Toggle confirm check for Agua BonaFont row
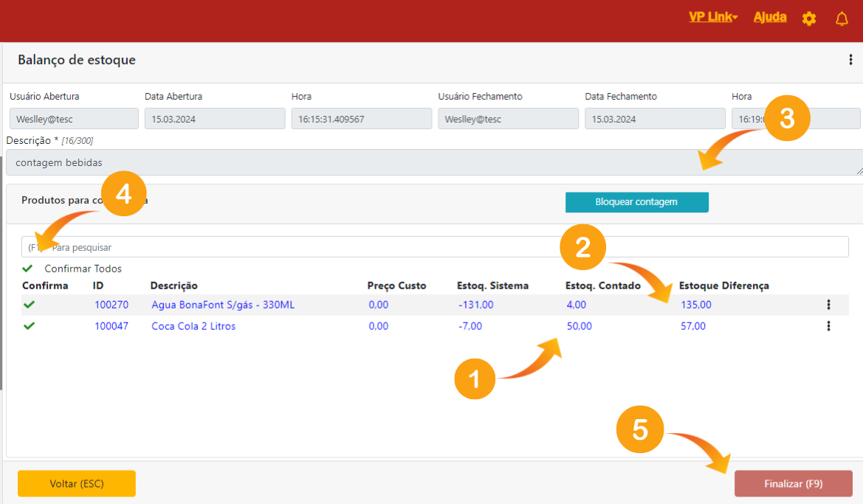This screenshot has height=504, width=863. (x=29, y=305)
